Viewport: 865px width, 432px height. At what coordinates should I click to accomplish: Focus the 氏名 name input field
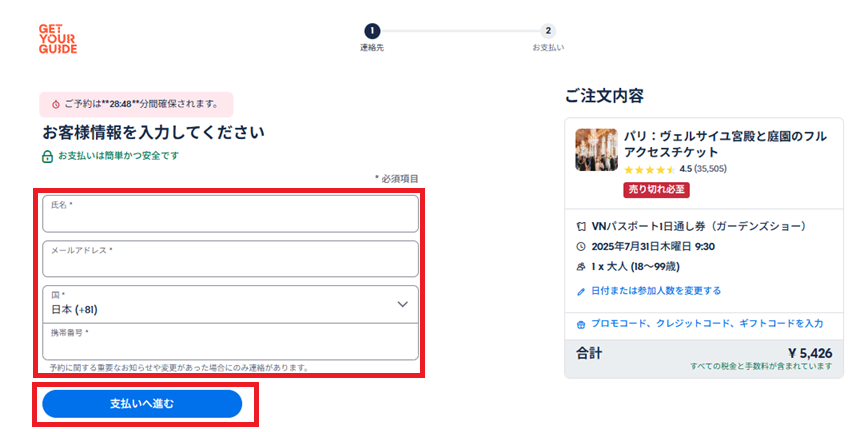(x=231, y=214)
